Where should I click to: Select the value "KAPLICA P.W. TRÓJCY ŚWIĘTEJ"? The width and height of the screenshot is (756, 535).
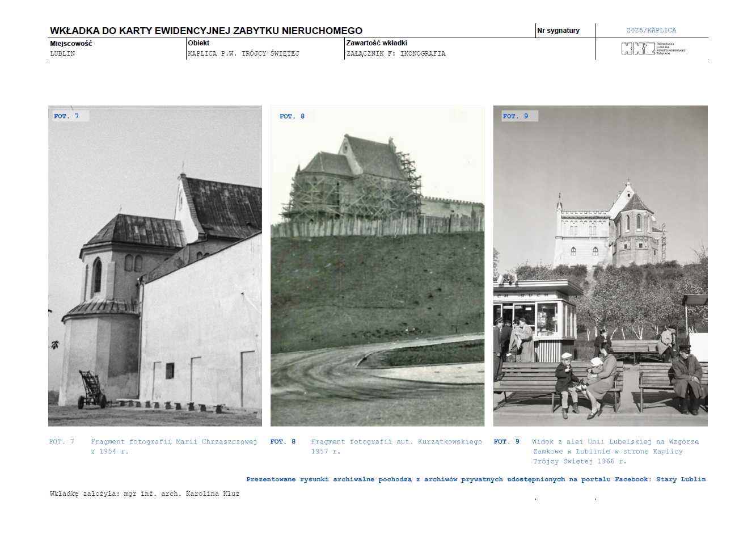click(x=244, y=53)
